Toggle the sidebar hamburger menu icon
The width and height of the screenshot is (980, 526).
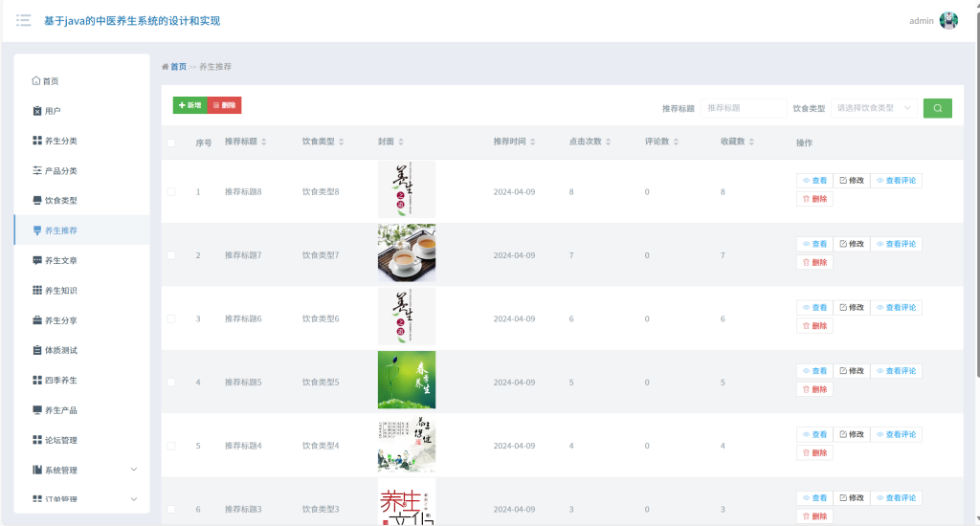tap(24, 21)
